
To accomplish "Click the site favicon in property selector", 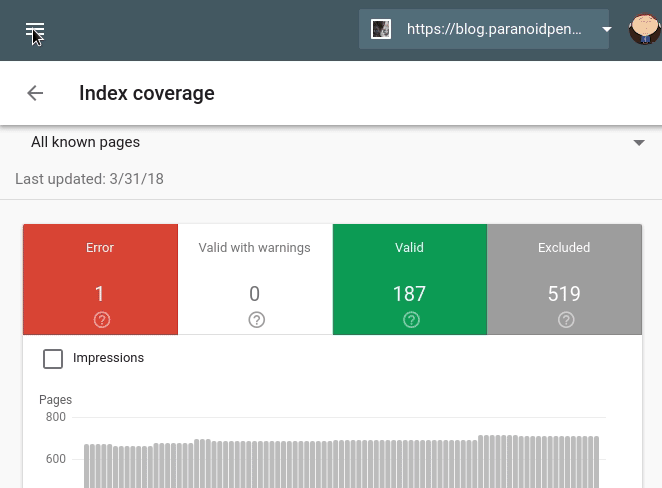I will click(380, 29).
